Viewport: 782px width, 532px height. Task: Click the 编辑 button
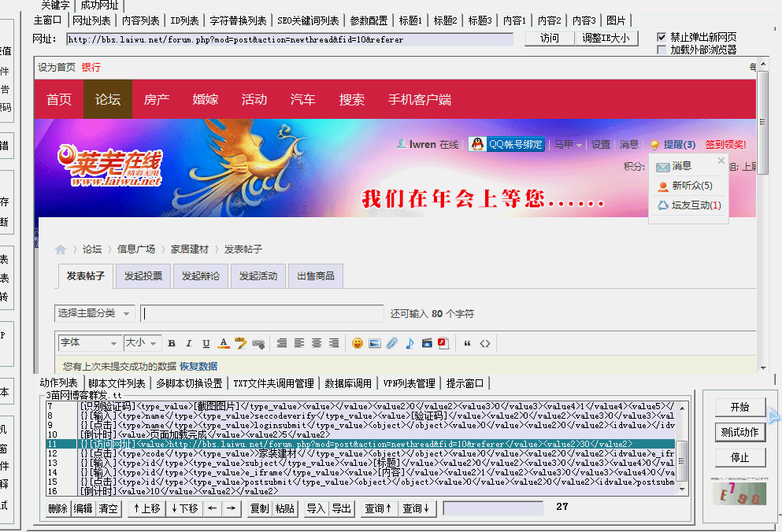click(83, 508)
